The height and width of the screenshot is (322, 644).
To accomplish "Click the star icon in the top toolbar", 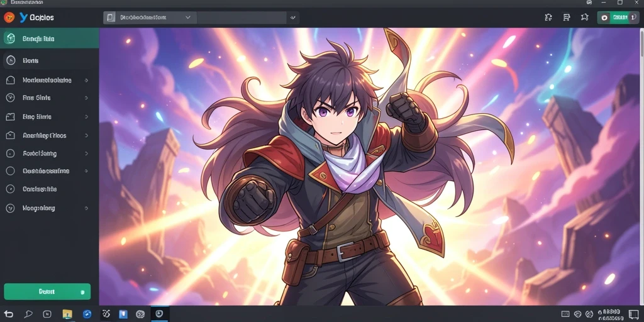I will click(585, 17).
